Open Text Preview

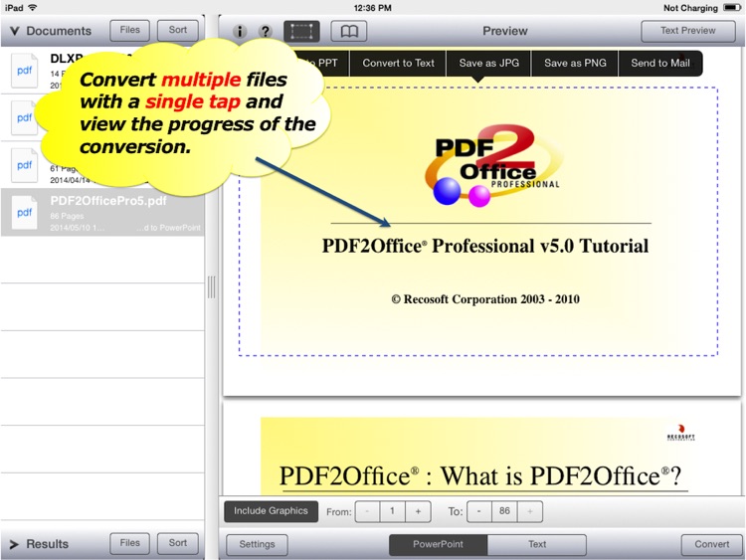pos(688,31)
